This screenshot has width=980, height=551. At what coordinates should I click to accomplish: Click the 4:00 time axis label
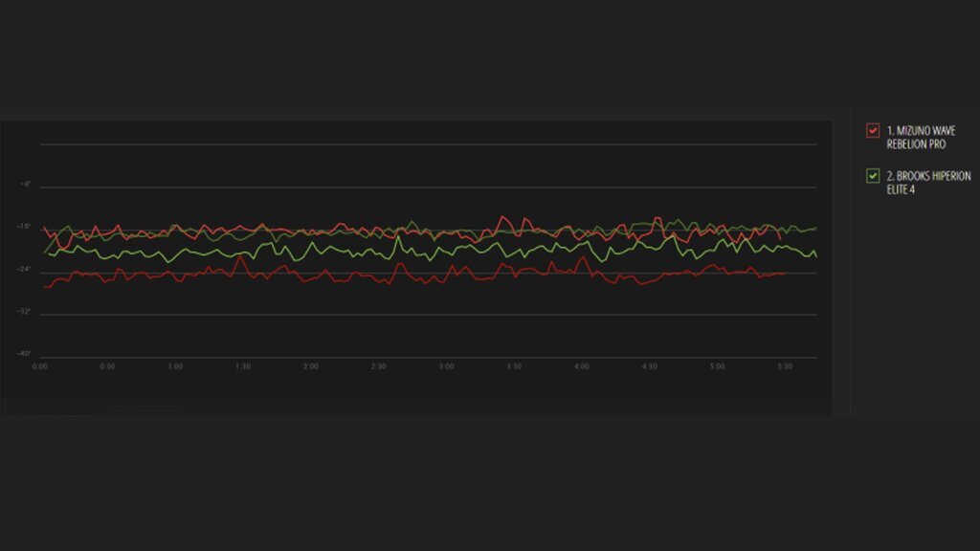pyautogui.click(x=582, y=365)
